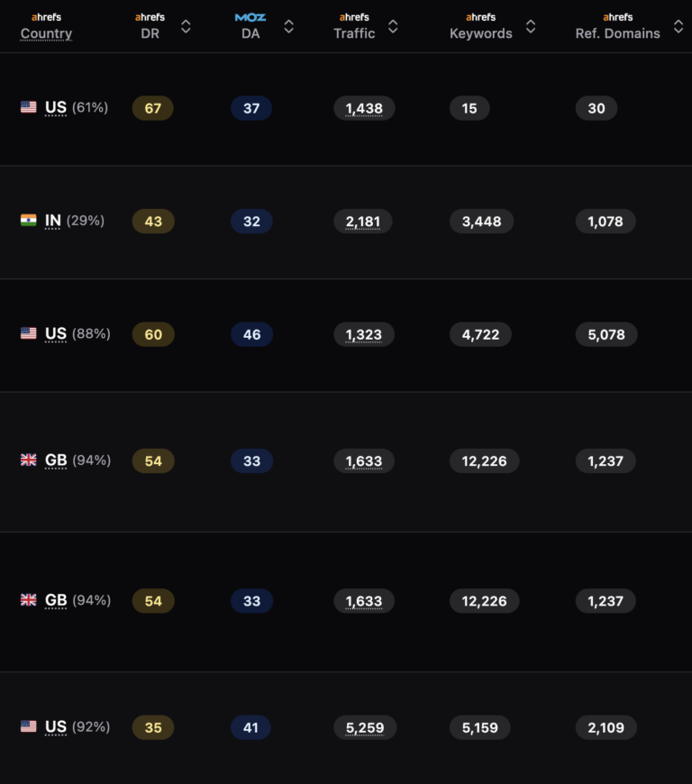Click the Keywords badge showing 15
The height and width of the screenshot is (784, 692).
pos(469,108)
